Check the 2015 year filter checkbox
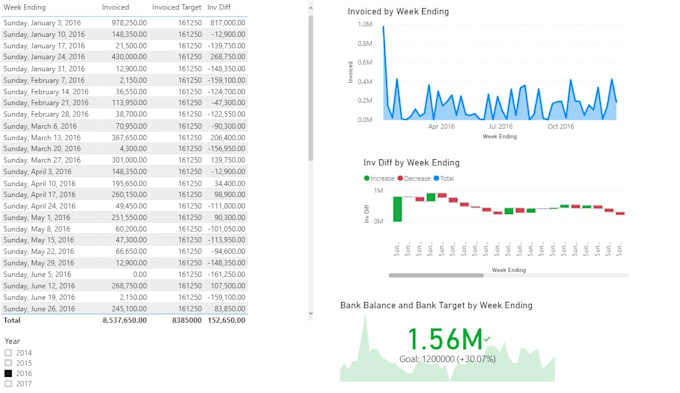The width and height of the screenshot is (680, 393). coord(8,363)
